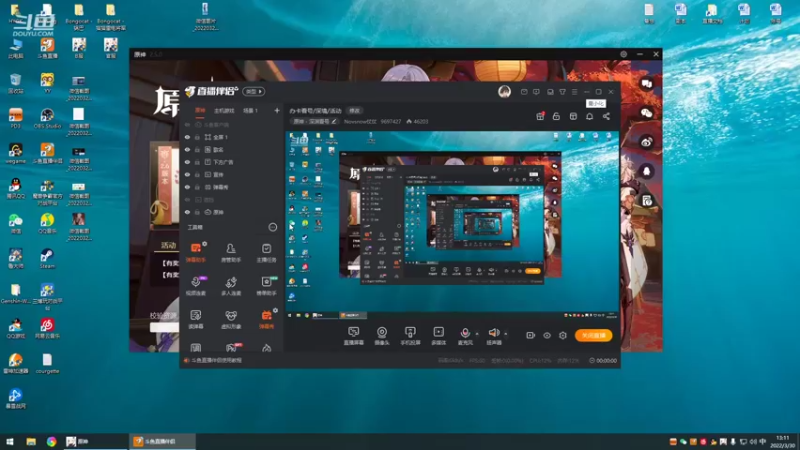
Task: Open the gift box icon with red dot
Action: (540, 116)
